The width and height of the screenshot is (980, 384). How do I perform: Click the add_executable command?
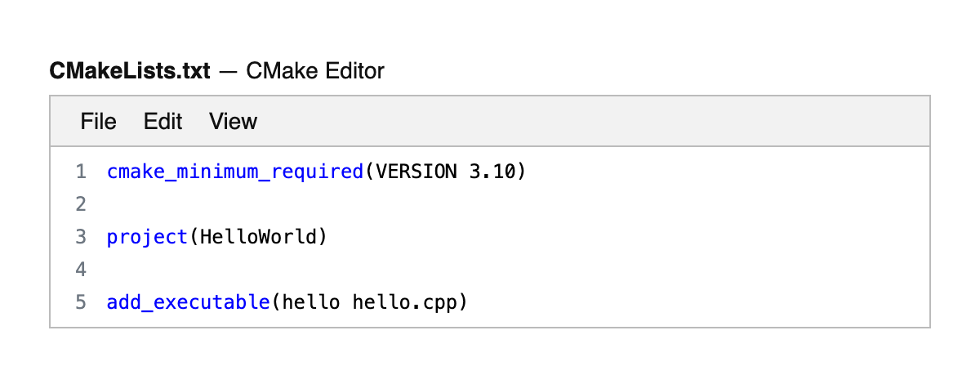189,302
